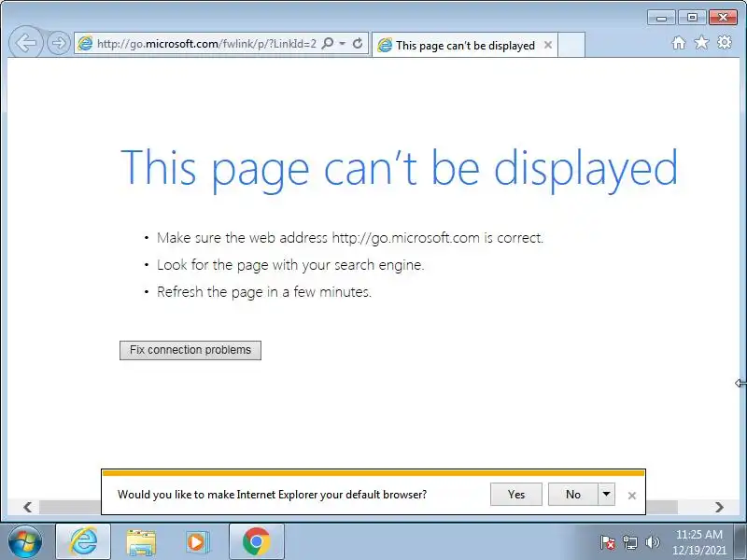Select the "This page can't be displayed" tab
Viewport: 747px width, 560px height.
464,45
